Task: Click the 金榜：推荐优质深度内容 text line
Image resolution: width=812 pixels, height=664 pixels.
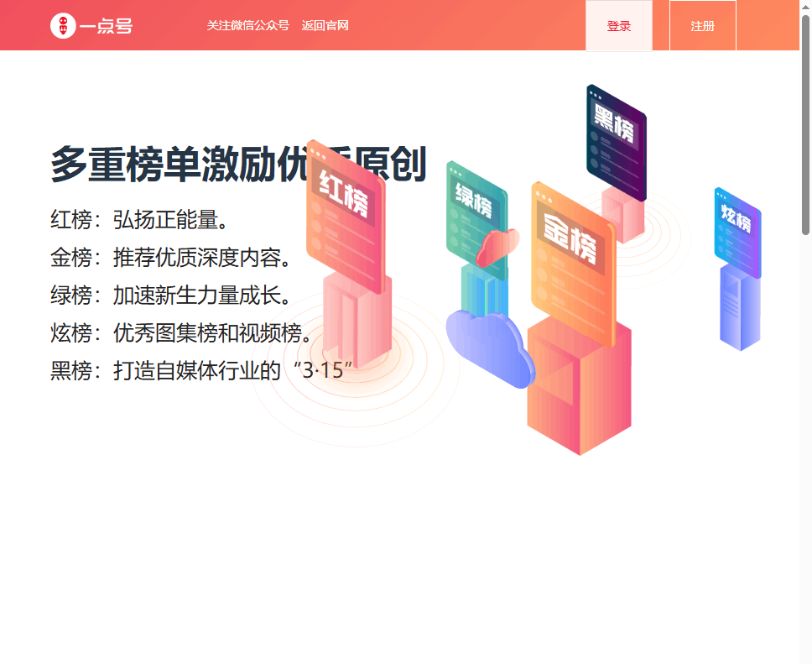Action: 171,258
